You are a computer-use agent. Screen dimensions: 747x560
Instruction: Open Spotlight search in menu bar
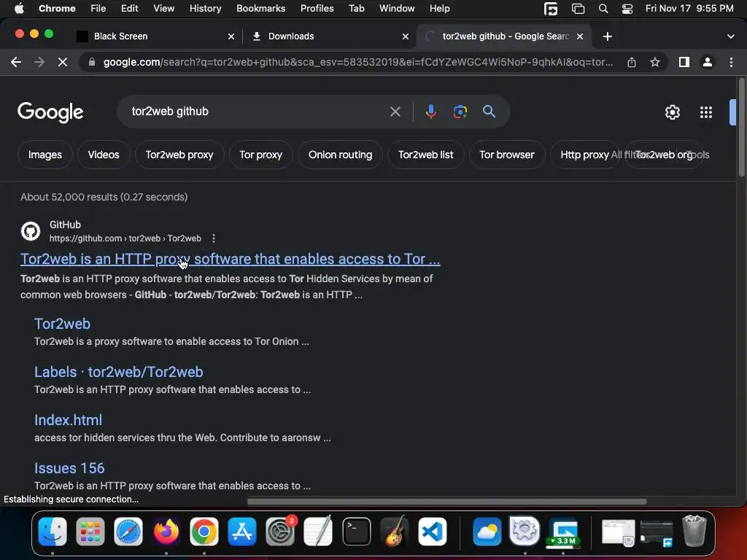(x=603, y=9)
